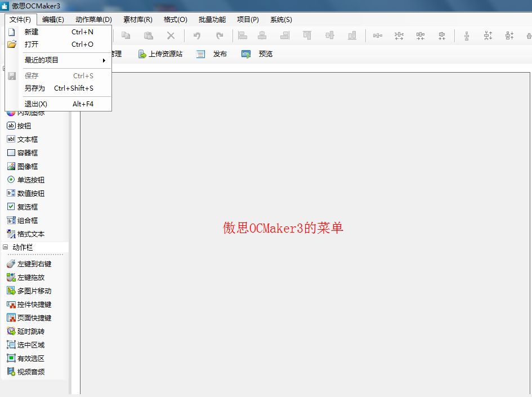532x397 pixels.
Task: Choose the 控件快捷键 action
Action: pos(29,304)
